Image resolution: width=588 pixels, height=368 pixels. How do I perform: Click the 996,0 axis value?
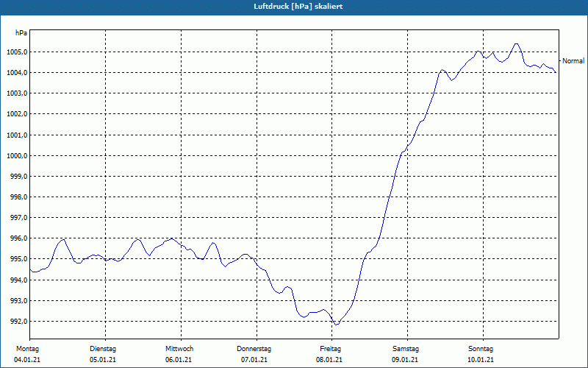click(18, 238)
